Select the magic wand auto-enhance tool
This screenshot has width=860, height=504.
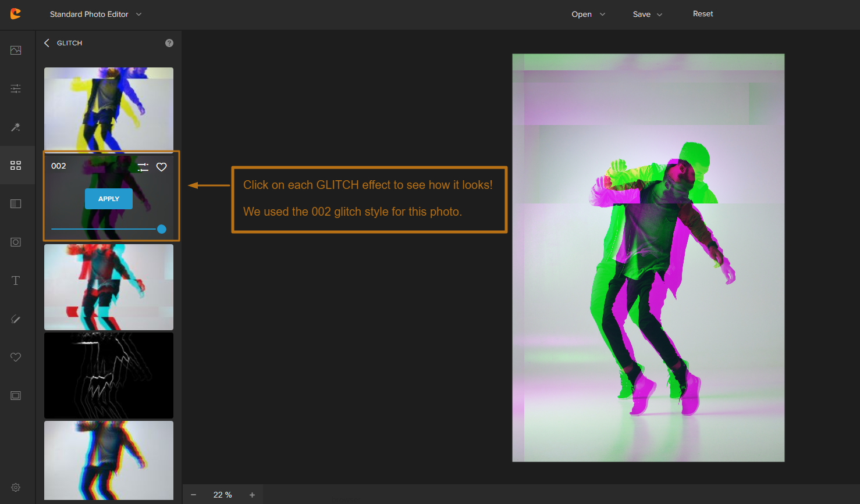click(x=16, y=127)
